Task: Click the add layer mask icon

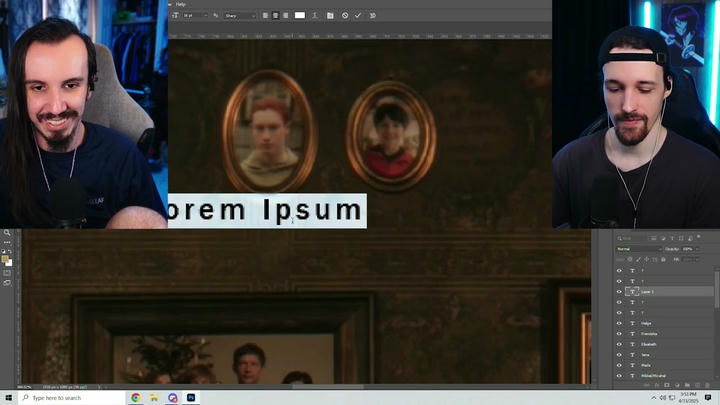Action: coord(667,385)
